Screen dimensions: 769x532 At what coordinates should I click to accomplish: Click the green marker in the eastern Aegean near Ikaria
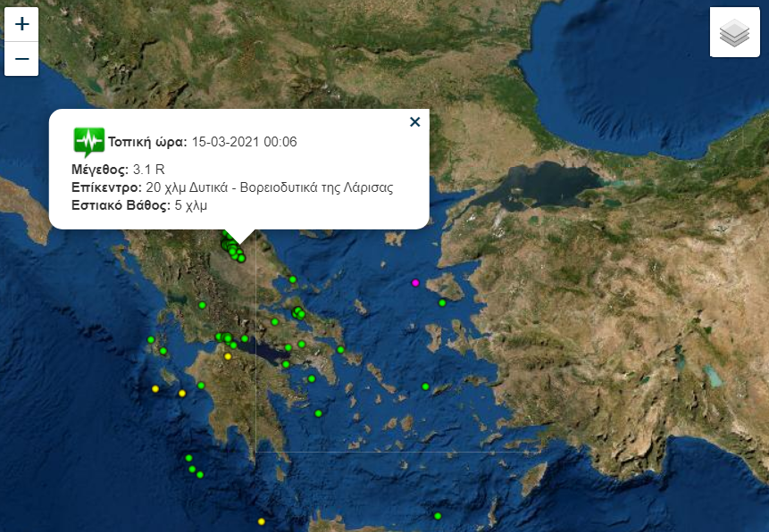425,387
